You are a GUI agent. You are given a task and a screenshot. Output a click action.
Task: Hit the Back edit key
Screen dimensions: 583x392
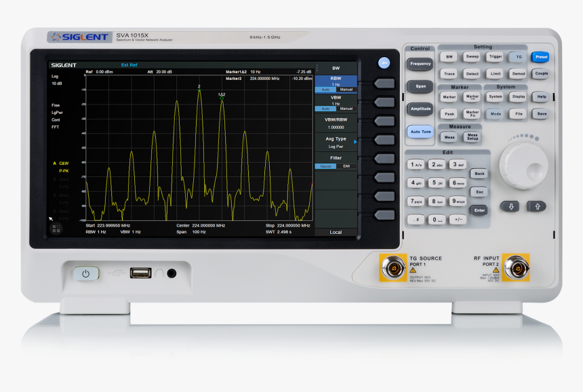(479, 174)
